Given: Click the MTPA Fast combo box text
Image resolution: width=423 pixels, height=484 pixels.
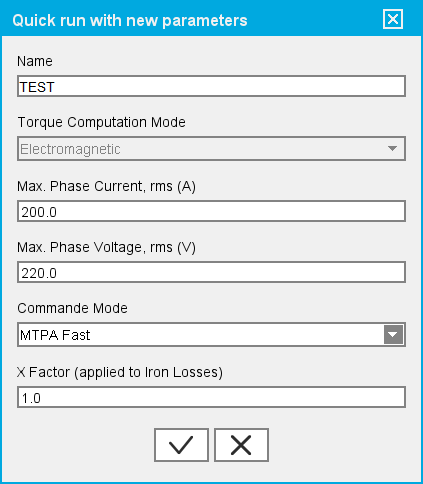Looking at the screenshot, I should tap(55, 335).
